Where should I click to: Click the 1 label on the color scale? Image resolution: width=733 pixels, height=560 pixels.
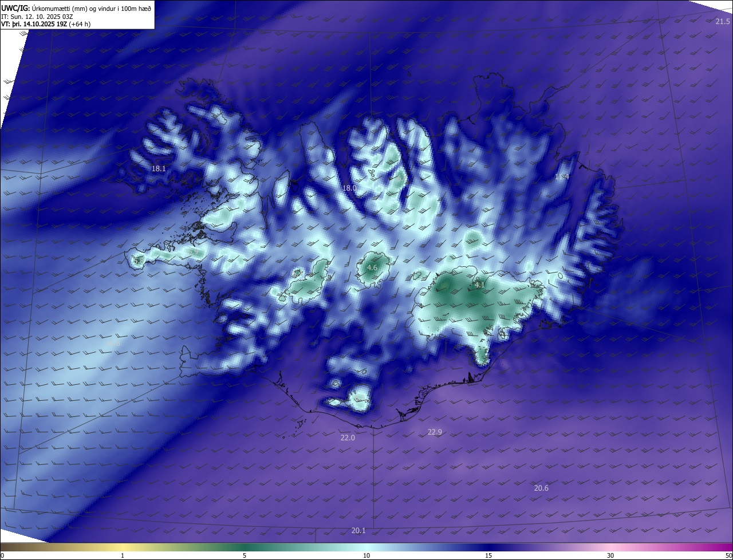coord(123,555)
